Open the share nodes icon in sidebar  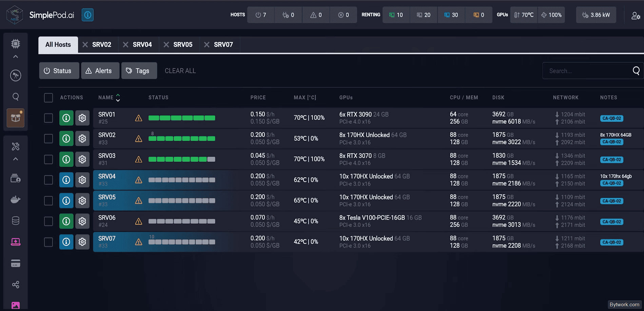coord(16,285)
